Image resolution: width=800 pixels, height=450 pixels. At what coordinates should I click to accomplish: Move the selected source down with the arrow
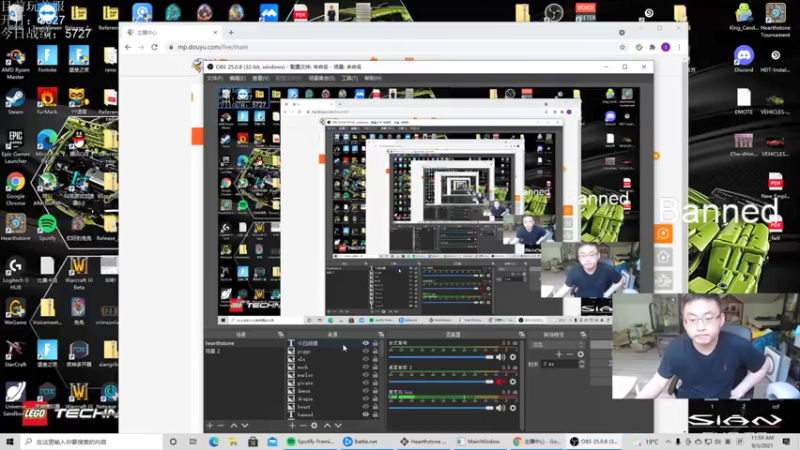tap(338, 426)
